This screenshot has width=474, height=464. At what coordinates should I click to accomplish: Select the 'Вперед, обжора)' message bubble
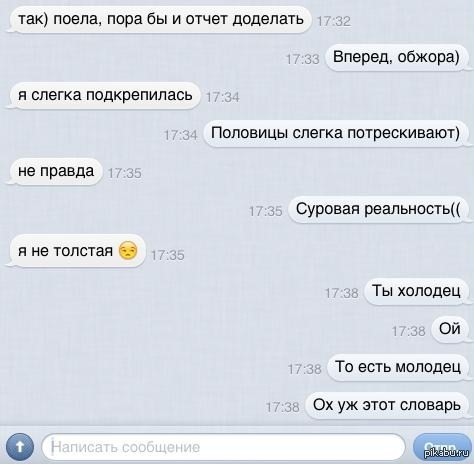tap(398, 57)
